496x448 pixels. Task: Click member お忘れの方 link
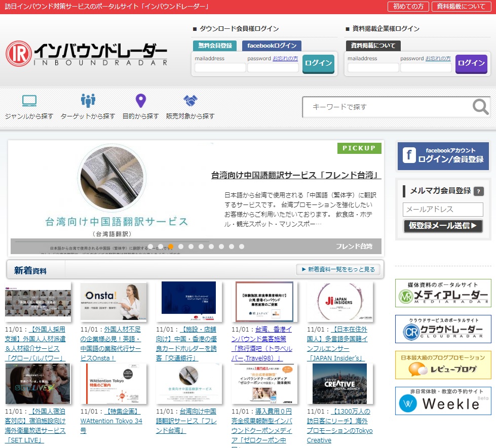click(x=285, y=59)
